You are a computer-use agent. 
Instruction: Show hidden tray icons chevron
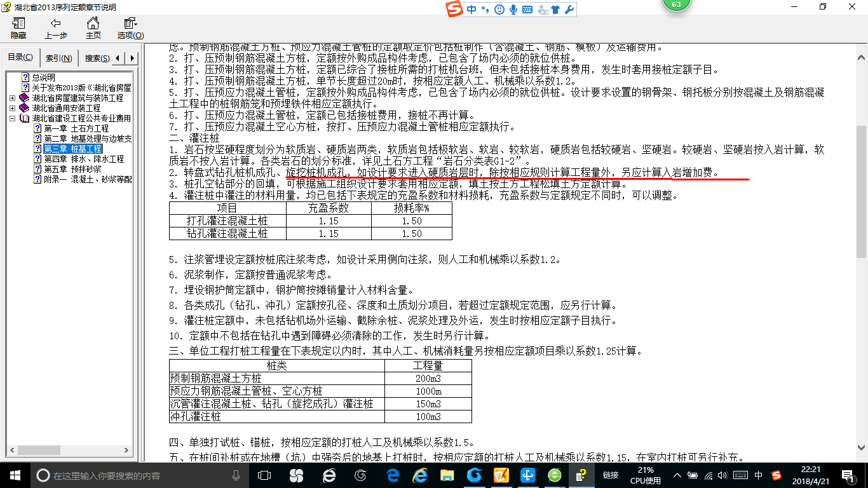pyautogui.click(x=678, y=475)
